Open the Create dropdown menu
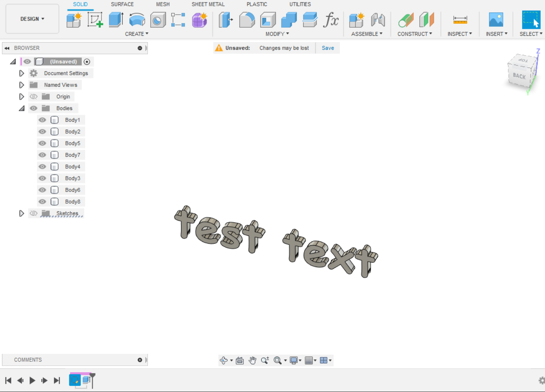The image size is (545, 392). coord(137,34)
